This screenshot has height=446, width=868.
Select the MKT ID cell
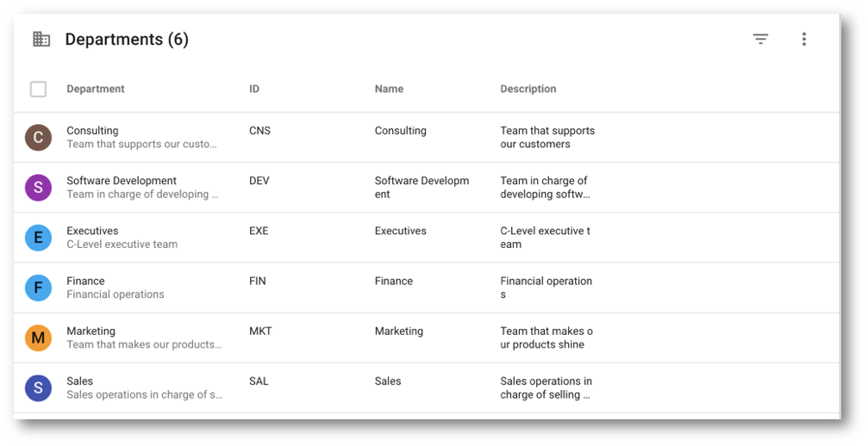pos(260,331)
